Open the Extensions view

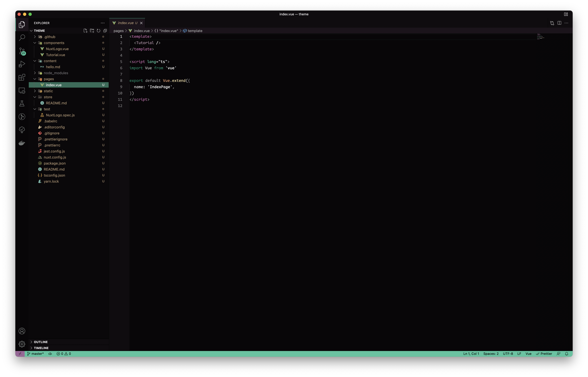click(x=22, y=77)
